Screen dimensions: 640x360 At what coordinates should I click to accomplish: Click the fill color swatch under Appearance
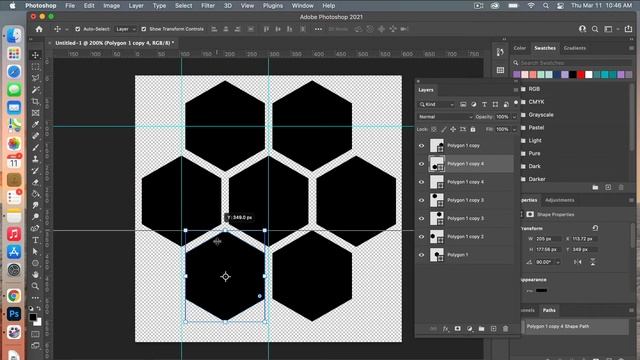541,291
